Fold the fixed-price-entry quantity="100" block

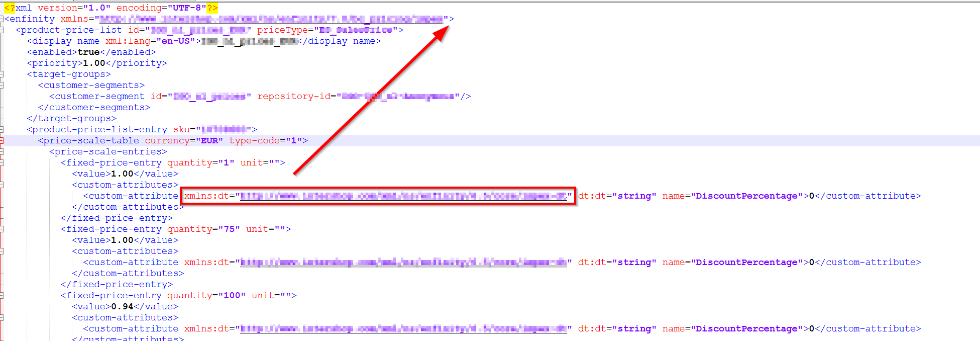click(2, 296)
